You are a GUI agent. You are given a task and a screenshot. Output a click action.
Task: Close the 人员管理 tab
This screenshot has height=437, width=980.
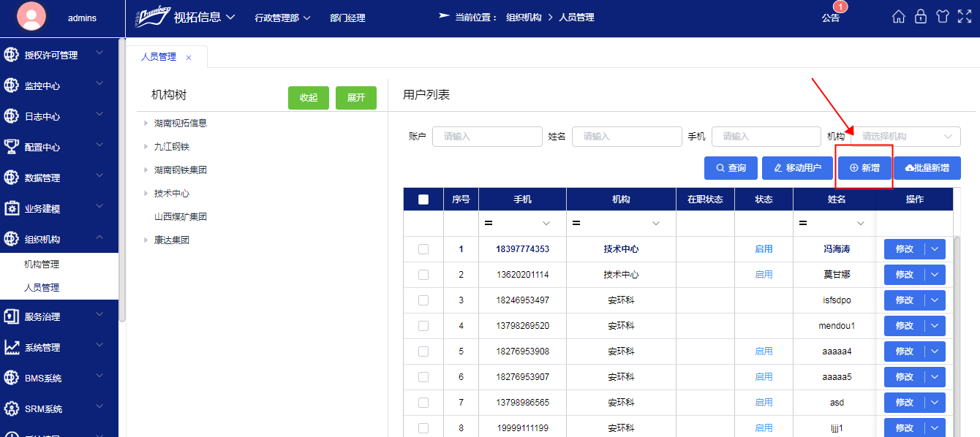click(189, 57)
